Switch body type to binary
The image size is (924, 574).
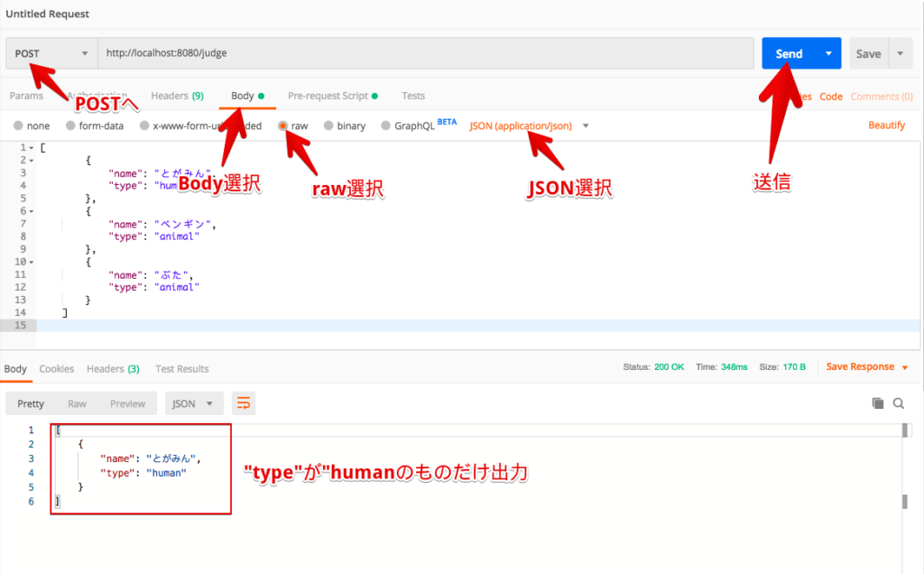point(328,125)
